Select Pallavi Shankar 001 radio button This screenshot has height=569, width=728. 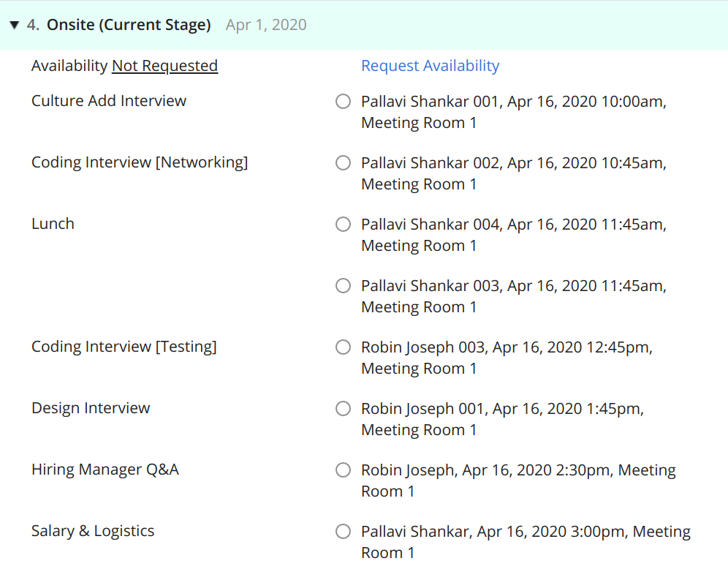tap(343, 101)
